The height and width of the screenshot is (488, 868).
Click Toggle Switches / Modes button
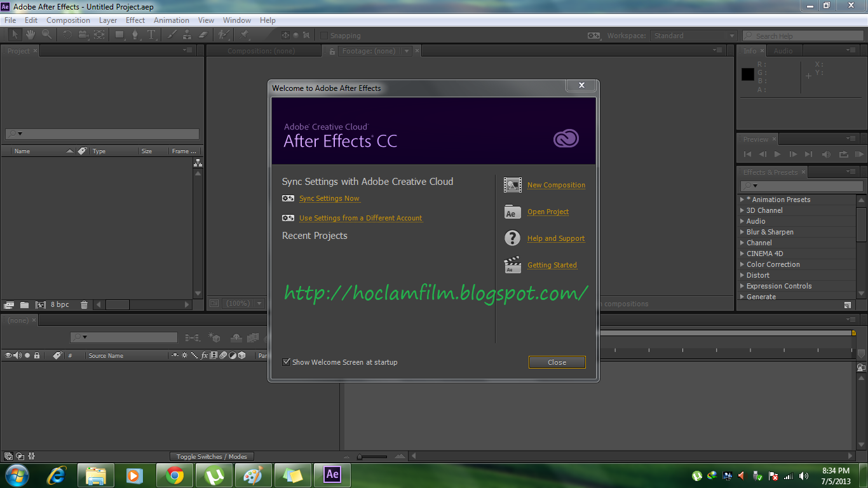212,456
